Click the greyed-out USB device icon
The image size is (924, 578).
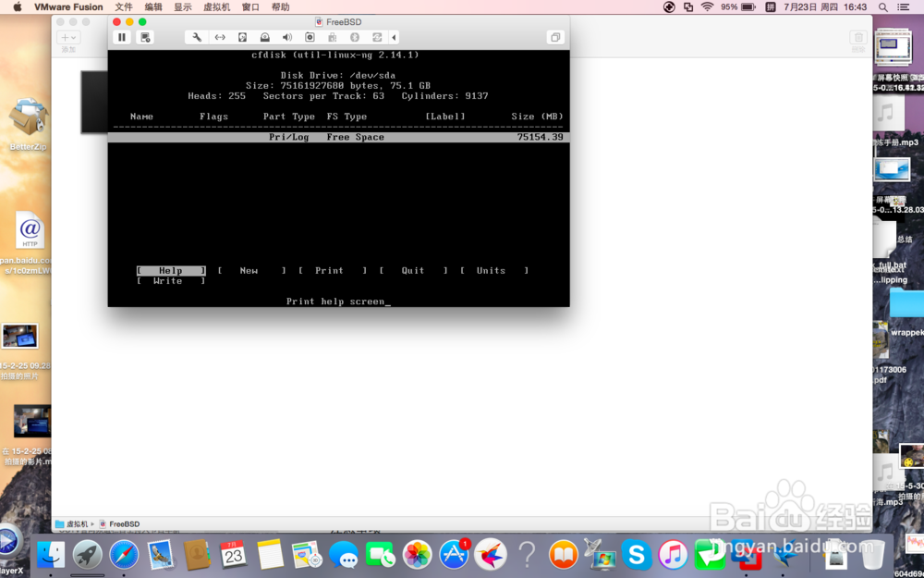[333, 37]
